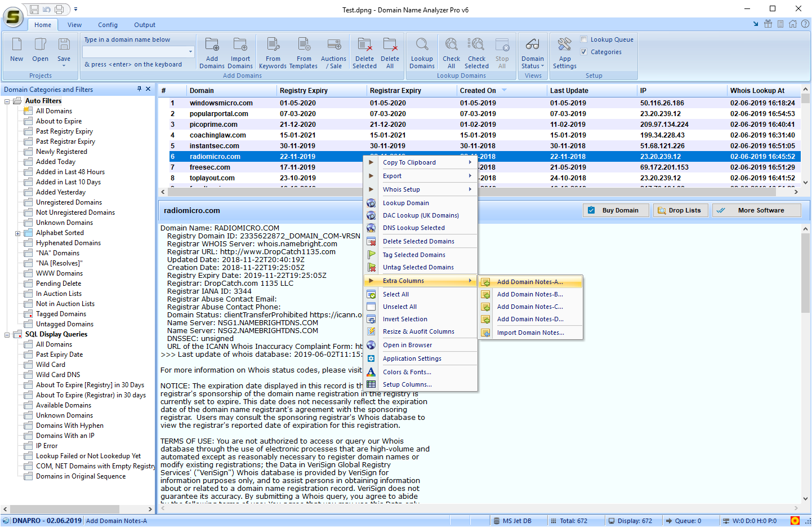Click the application logo button
Viewport: 812px width, 527px height.
click(x=12, y=17)
